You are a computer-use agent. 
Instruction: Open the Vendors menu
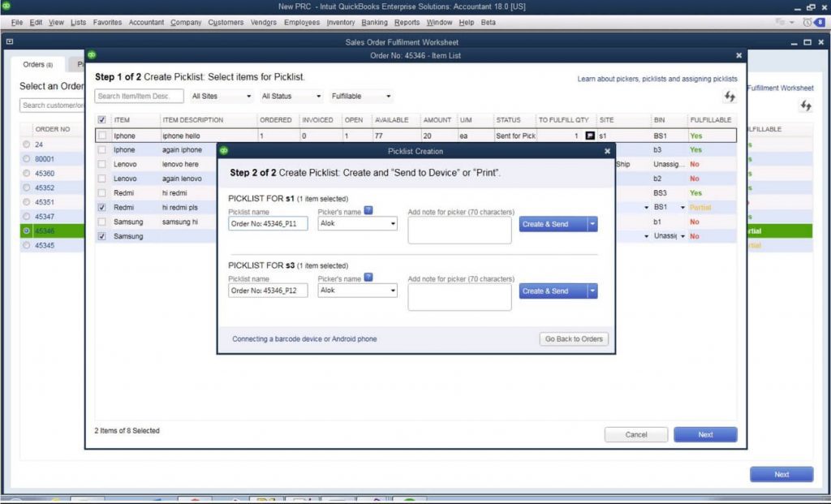click(264, 22)
